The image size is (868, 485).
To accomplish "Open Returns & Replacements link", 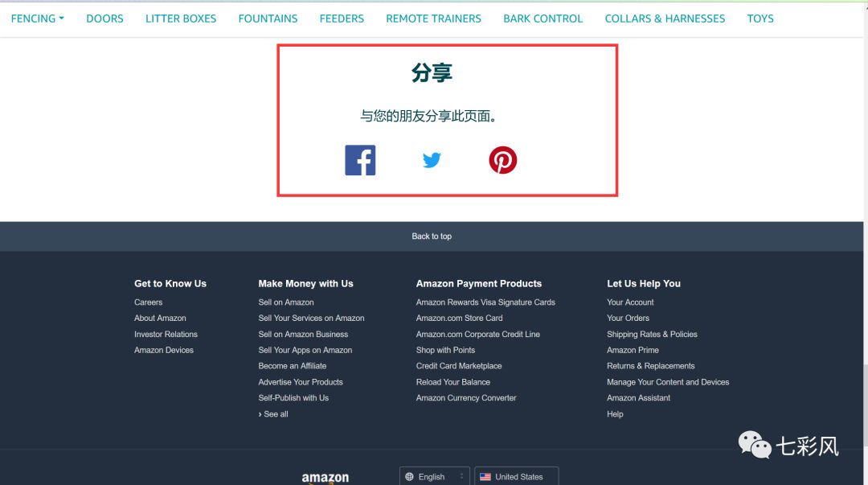I will pyautogui.click(x=650, y=366).
